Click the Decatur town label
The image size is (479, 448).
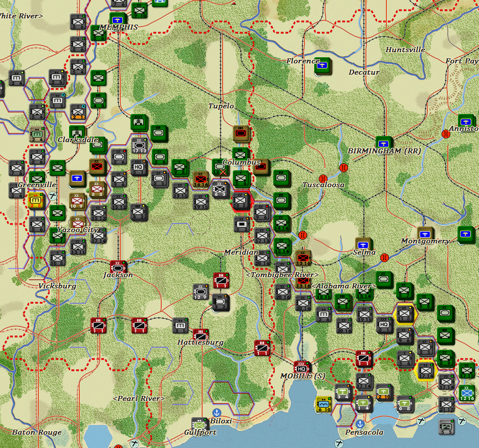coord(364,72)
